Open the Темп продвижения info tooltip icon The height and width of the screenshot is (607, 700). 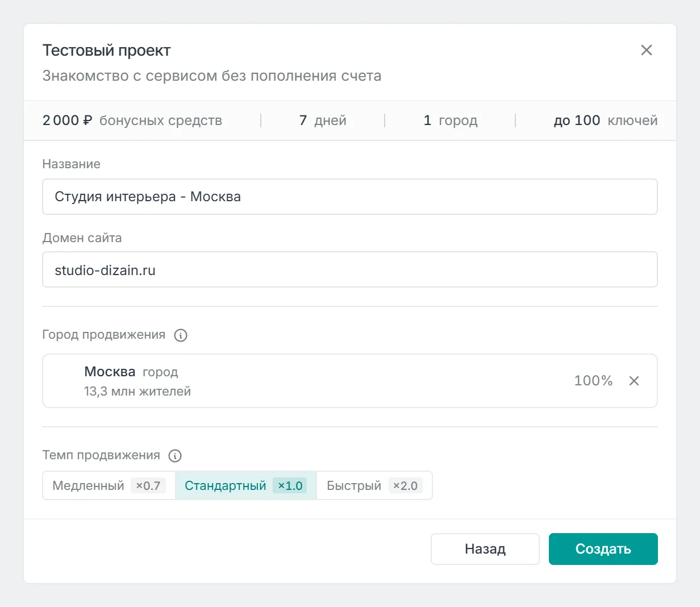(175, 456)
